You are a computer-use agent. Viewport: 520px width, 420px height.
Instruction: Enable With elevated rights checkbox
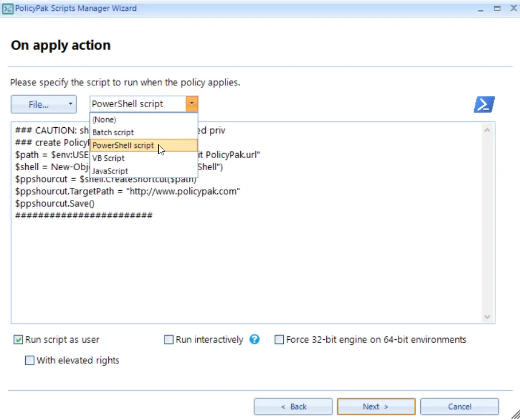click(x=29, y=360)
